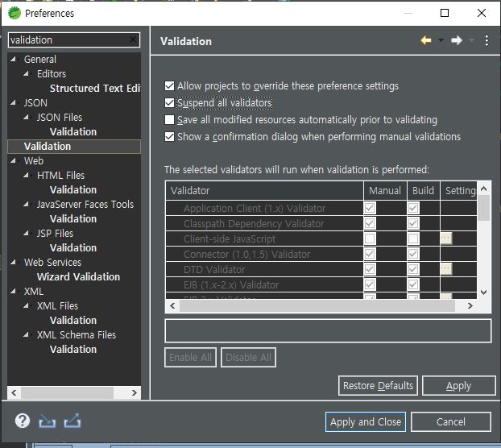Open Client-side JavaScript settings button
The height and width of the screenshot is (448, 501).
(x=445, y=239)
